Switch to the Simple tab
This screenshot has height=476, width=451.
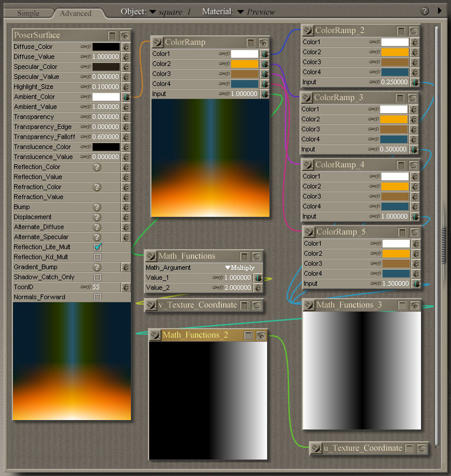tap(28, 13)
